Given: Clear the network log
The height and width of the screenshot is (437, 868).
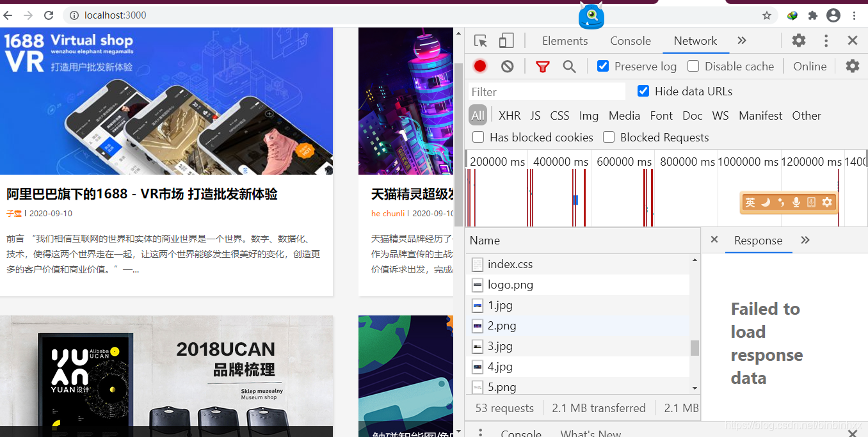Looking at the screenshot, I should (508, 67).
